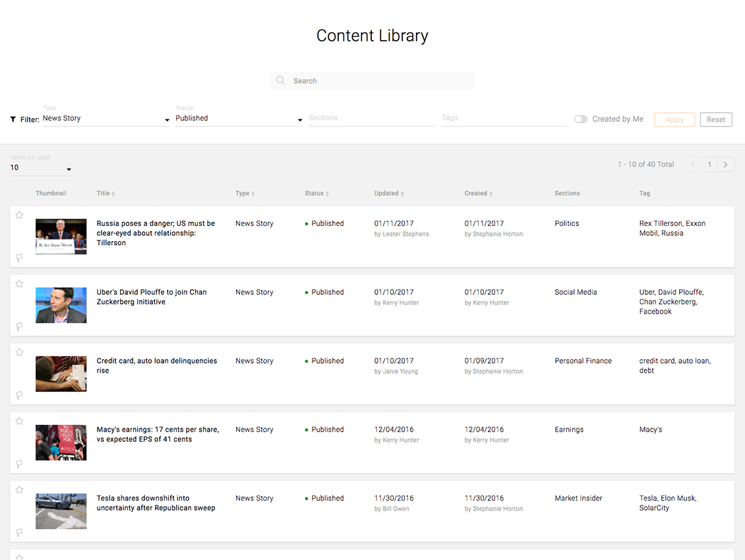Expand the items per page selector
This screenshot has height=560, width=745.
pyautogui.click(x=69, y=169)
